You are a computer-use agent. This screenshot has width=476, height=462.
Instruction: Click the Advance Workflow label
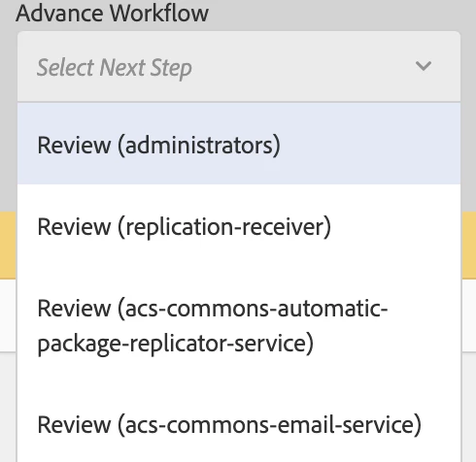coord(112,14)
